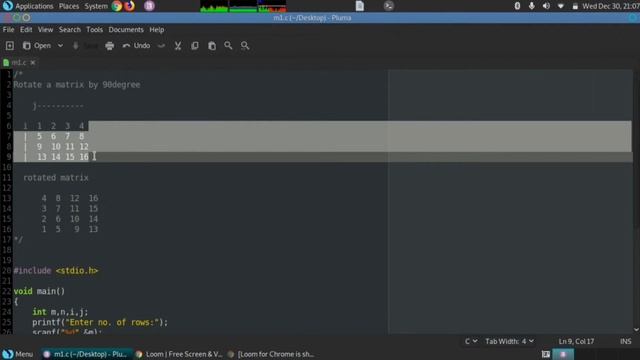This screenshot has width=640, height=360.
Task: Click the Undo button
Action: 136,46
